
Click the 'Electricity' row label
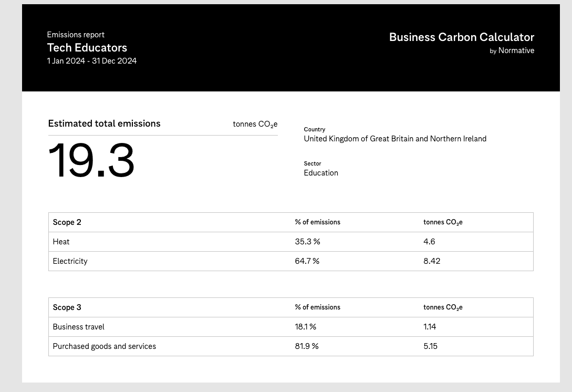click(x=70, y=261)
